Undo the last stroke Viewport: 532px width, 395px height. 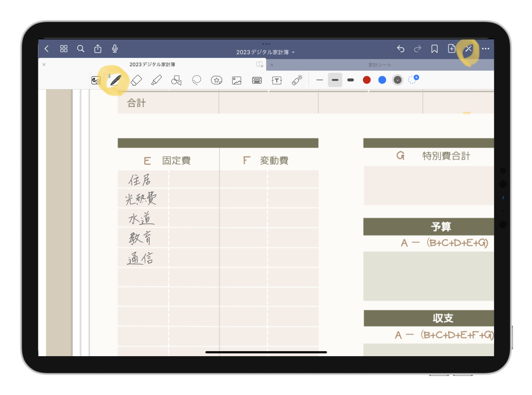tap(401, 49)
